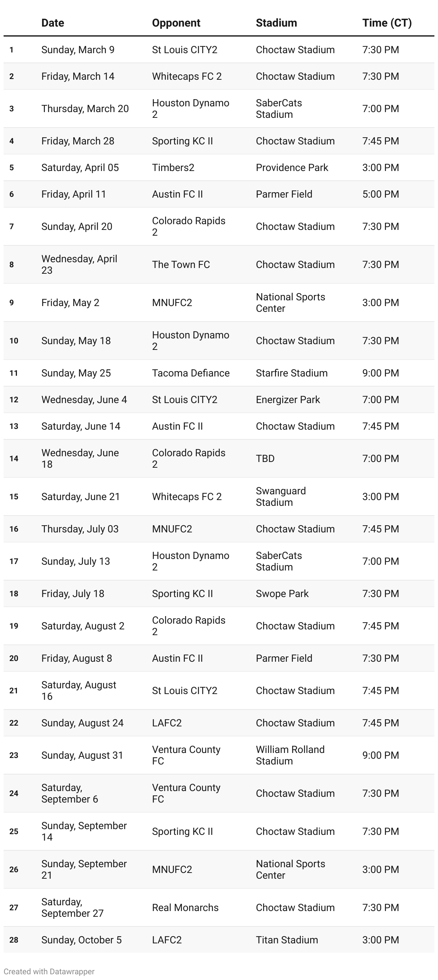Click row number 28
Screen dimensions: 438x980
(x=14, y=940)
